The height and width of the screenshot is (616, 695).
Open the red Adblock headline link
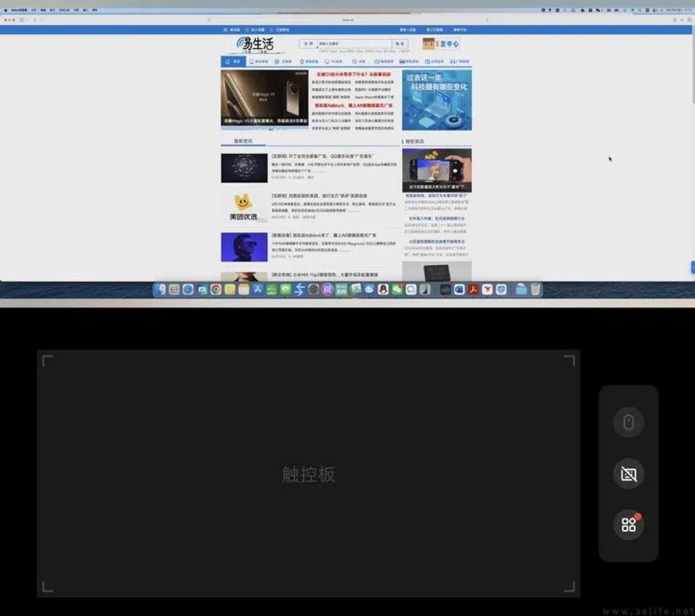point(353,105)
